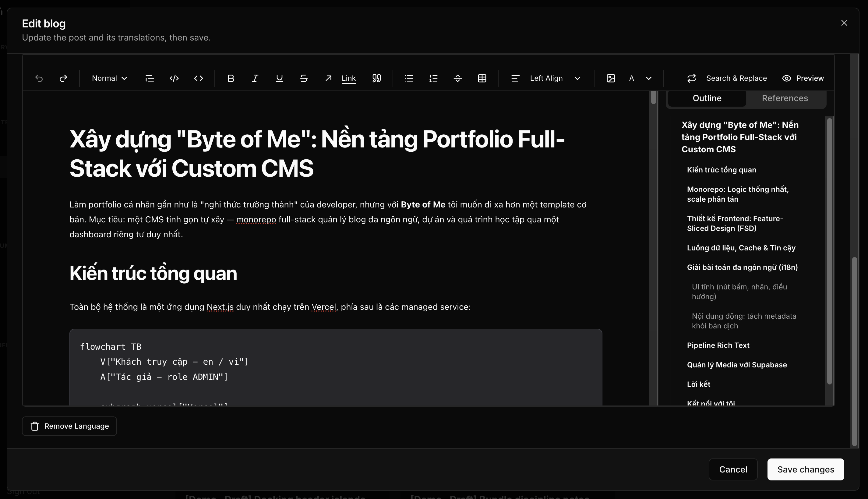This screenshot has height=499, width=868.
Task: Open the Left Align dropdown
Action: coord(546,78)
